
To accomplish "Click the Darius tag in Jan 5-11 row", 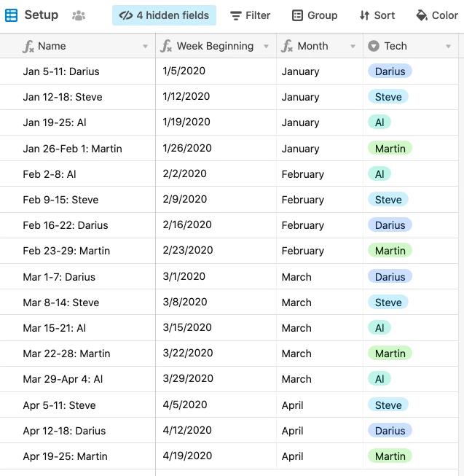I will (x=390, y=71).
